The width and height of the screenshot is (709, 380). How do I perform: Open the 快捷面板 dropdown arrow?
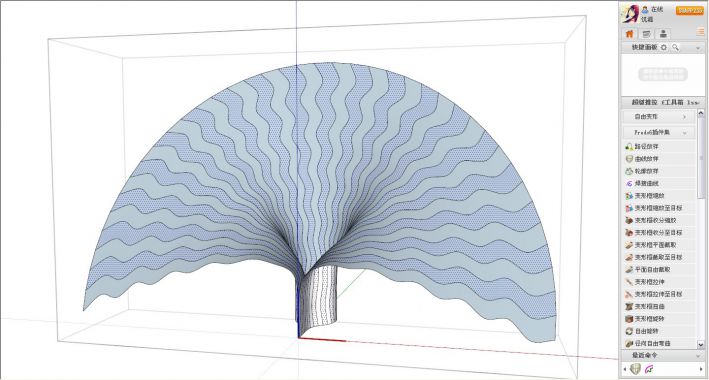[x=697, y=48]
